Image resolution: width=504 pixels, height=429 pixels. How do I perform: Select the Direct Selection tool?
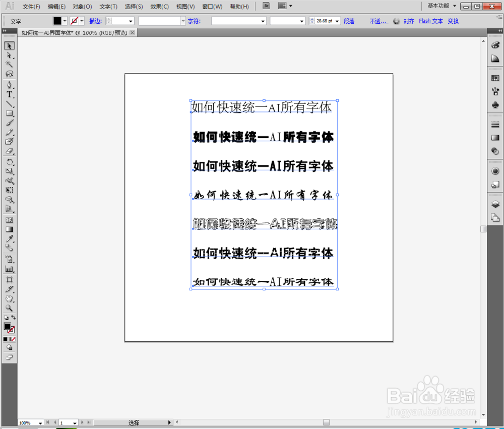[x=9, y=55]
